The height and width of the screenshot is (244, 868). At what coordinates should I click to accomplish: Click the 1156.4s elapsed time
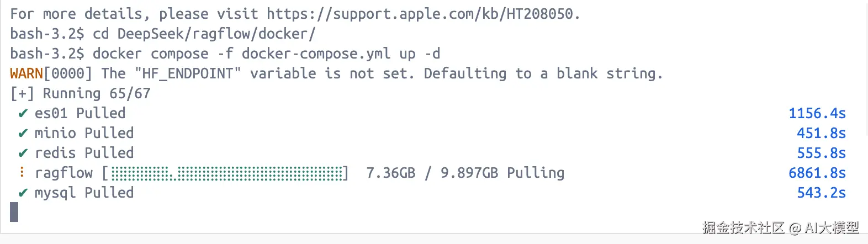(817, 114)
